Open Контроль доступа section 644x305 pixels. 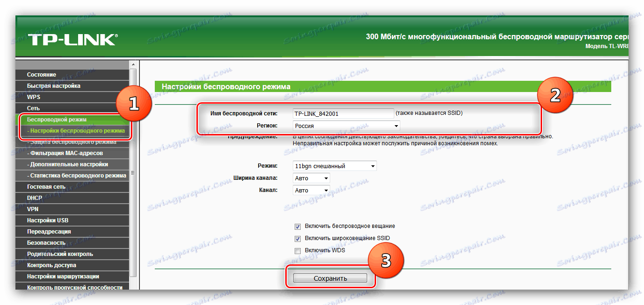72,265
